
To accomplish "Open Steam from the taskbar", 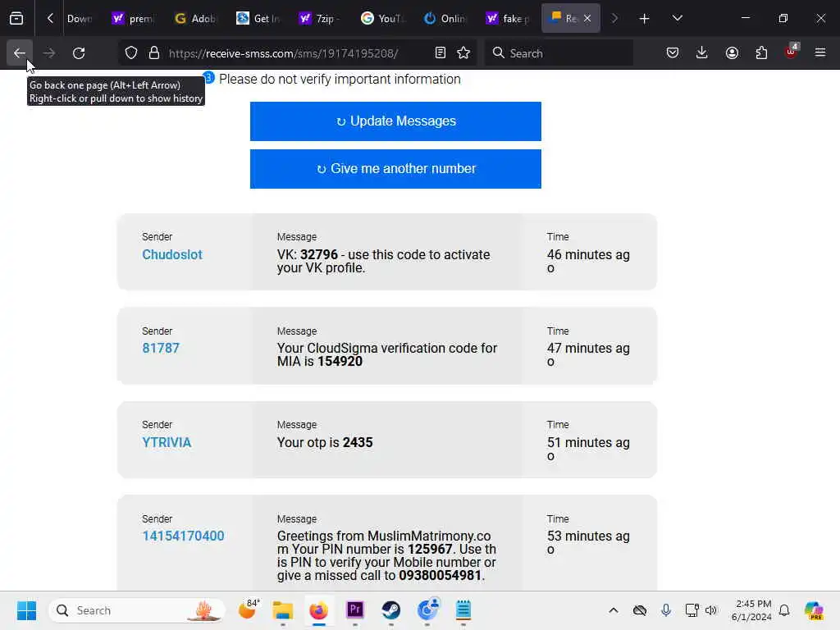I will (x=391, y=609).
